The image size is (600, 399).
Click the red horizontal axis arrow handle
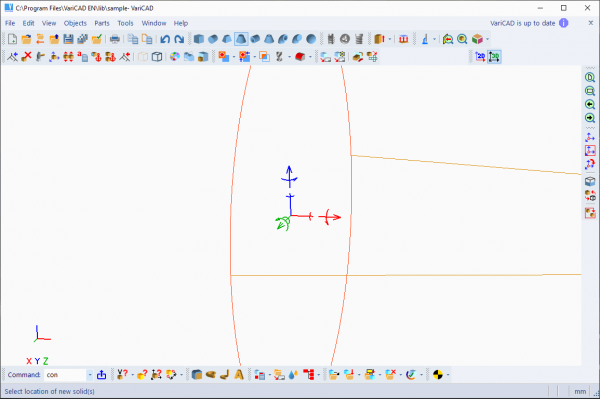[x=329, y=217]
